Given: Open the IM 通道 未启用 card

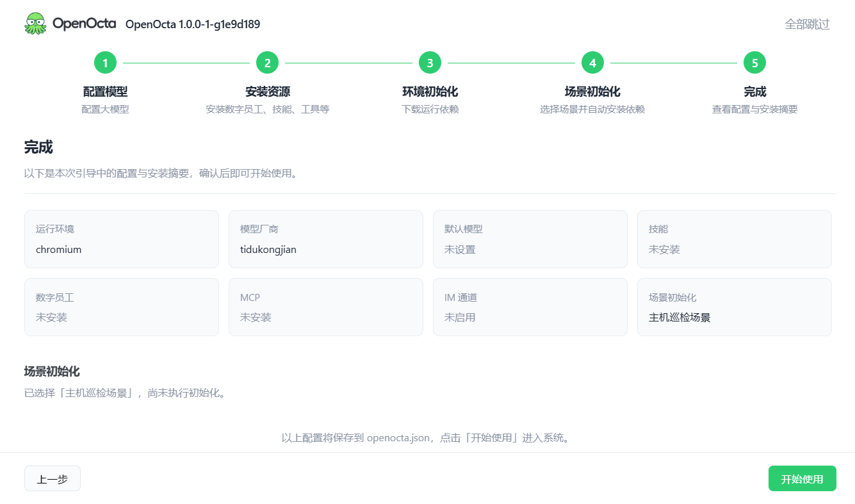Looking at the screenshot, I should click(530, 307).
